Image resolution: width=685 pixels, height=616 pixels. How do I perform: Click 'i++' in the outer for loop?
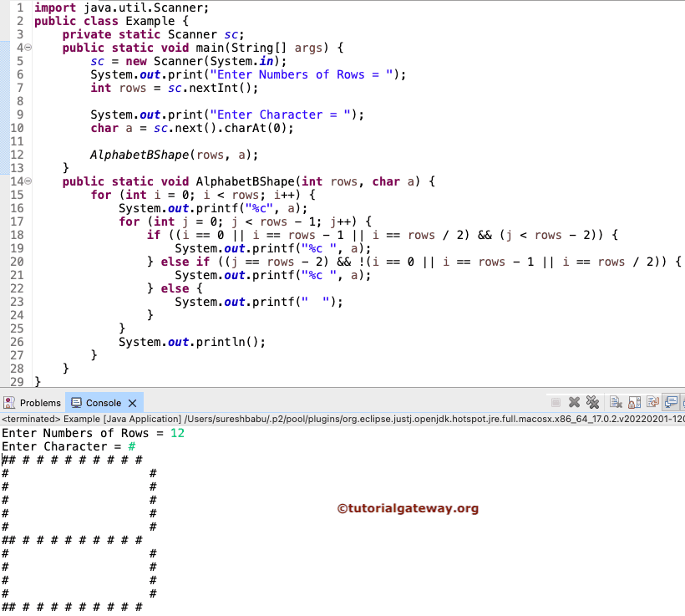click(x=284, y=195)
